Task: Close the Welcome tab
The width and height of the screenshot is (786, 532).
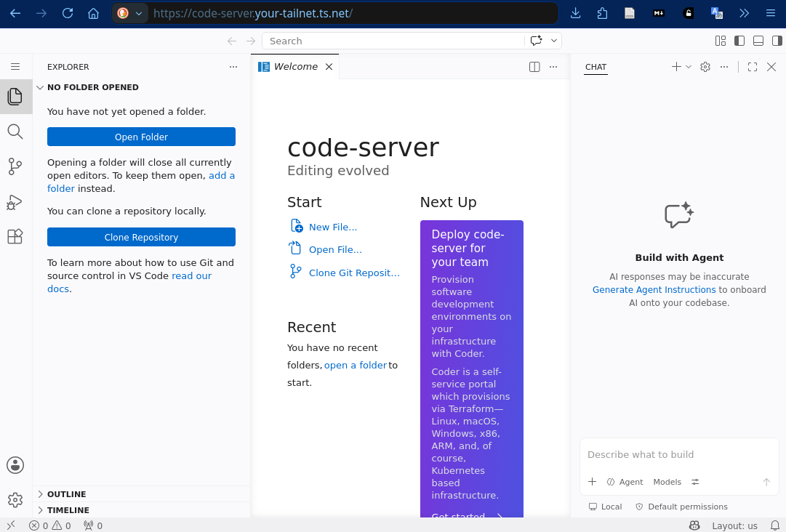Action: (329, 67)
